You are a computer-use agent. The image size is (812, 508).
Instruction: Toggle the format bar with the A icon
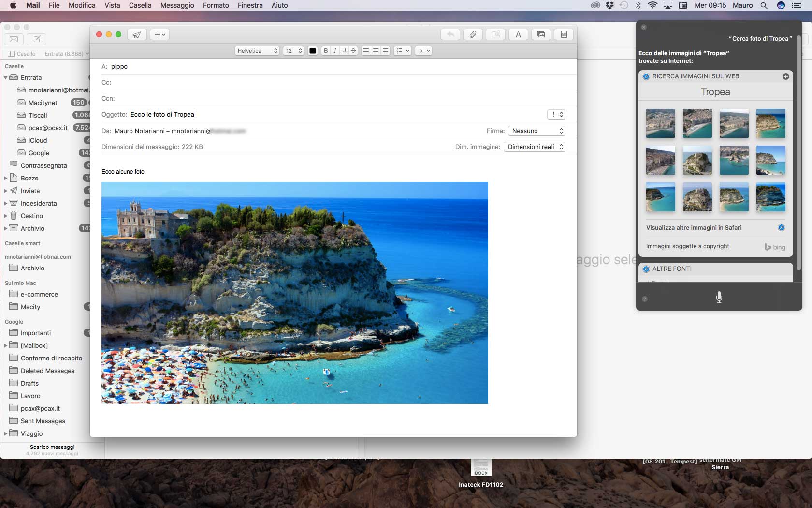(x=518, y=34)
